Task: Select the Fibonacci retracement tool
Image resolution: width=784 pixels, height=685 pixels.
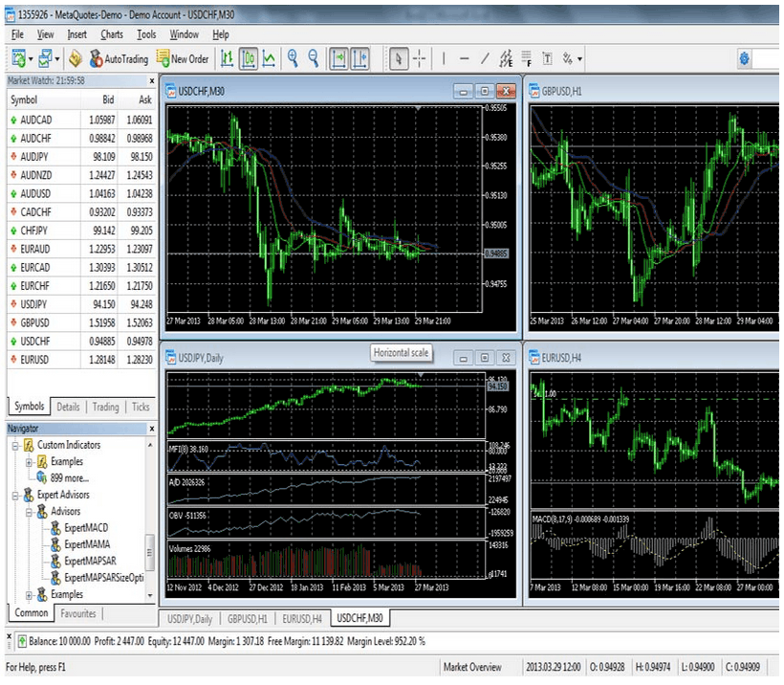Action: [527, 59]
